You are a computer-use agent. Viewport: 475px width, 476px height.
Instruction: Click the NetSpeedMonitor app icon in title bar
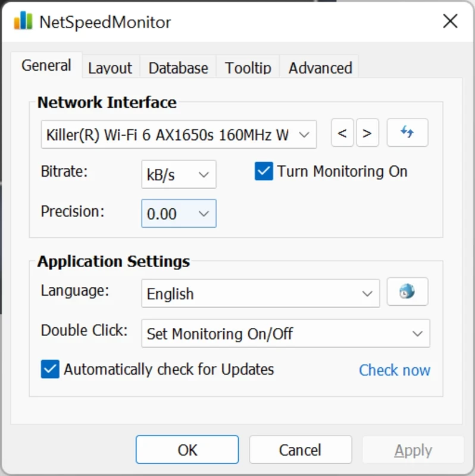23,21
